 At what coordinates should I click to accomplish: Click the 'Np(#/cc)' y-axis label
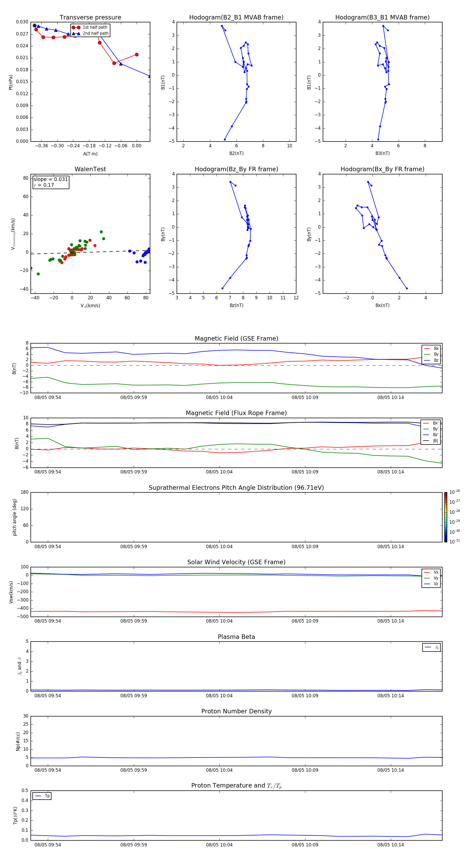(18, 741)
